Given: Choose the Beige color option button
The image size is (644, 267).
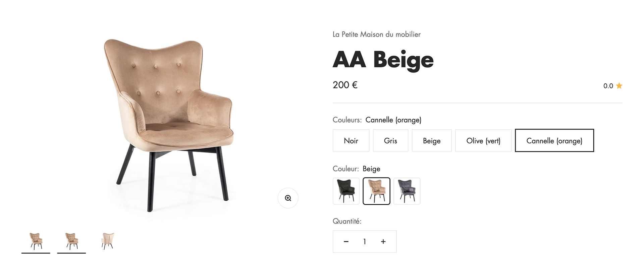Looking at the screenshot, I should click(x=432, y=141).
